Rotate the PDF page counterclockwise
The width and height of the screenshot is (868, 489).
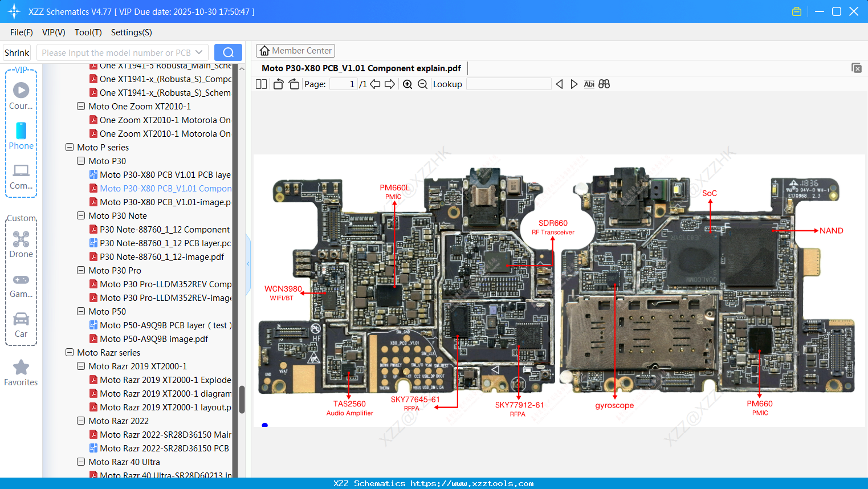[278, 84]
